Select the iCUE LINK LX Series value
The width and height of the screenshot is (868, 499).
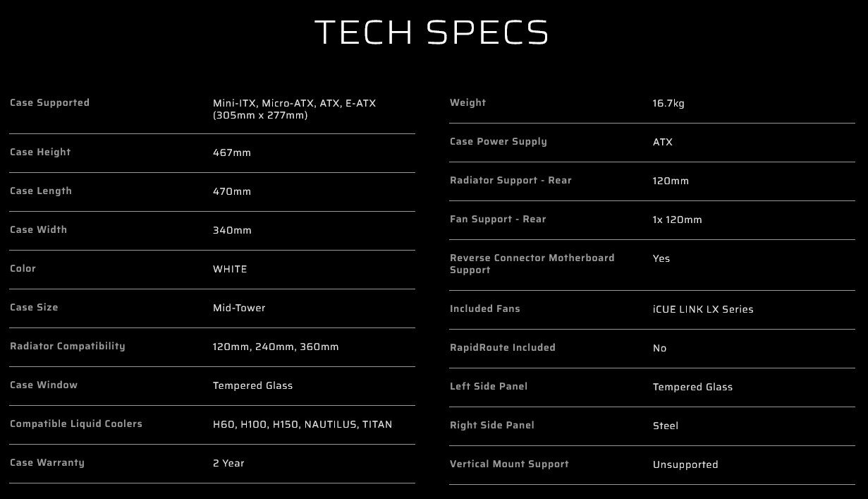pos(703,309)
